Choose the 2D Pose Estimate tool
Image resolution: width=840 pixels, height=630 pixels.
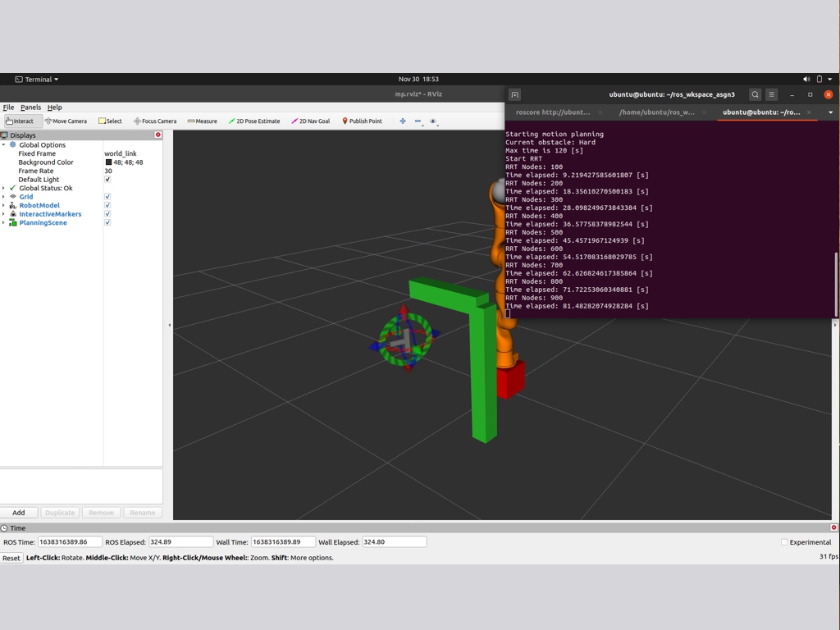coord(254,121)
